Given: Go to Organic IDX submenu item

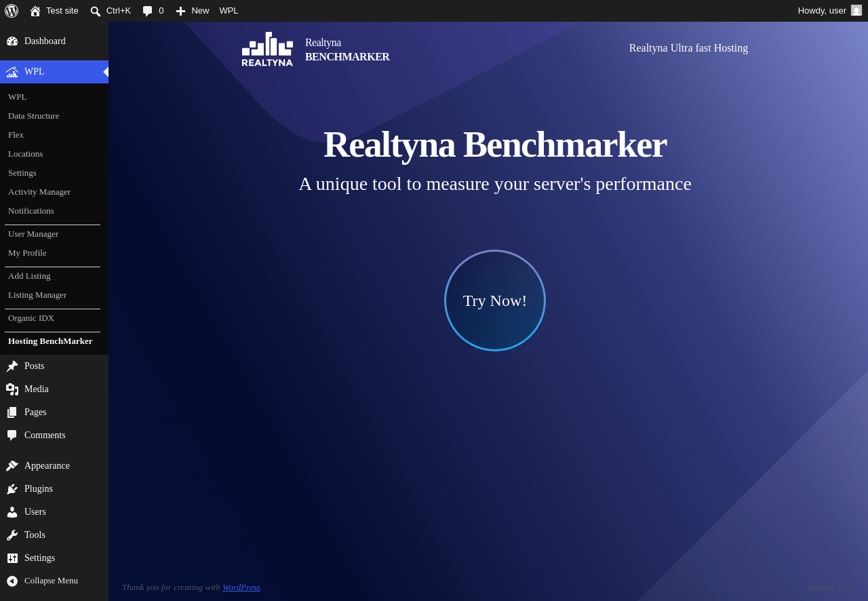Looking at the screenshot, I should click(x=31, y=318).
